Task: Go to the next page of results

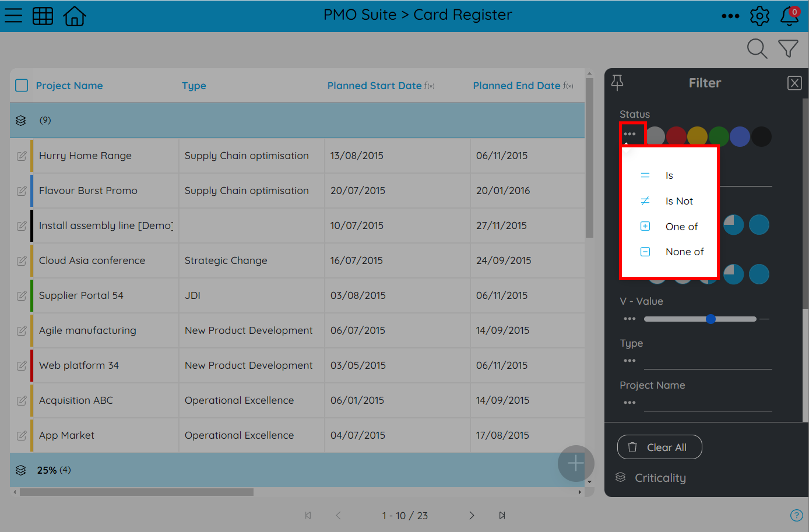Action: point(472,515)
